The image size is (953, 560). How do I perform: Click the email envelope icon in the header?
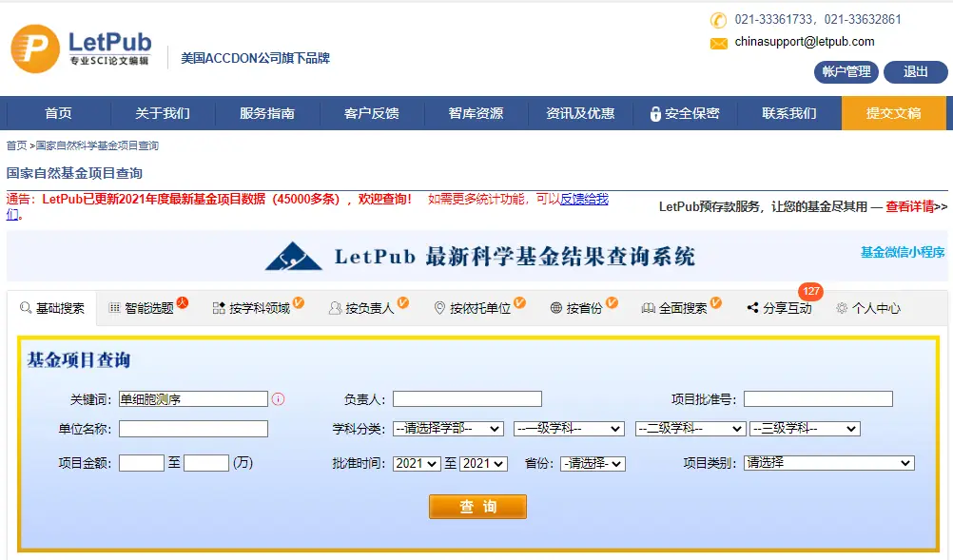717,43
